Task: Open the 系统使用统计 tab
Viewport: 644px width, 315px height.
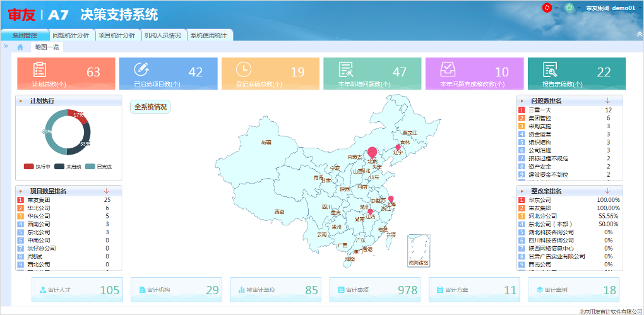Action: point(209,35)
